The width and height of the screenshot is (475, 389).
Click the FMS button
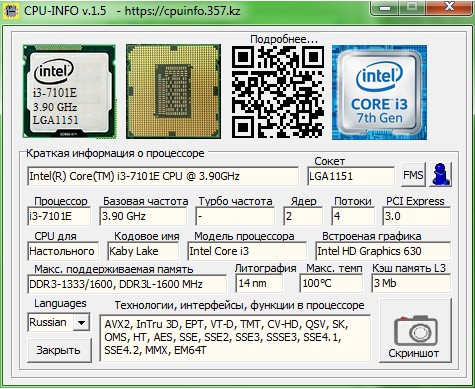click(413, 175)
